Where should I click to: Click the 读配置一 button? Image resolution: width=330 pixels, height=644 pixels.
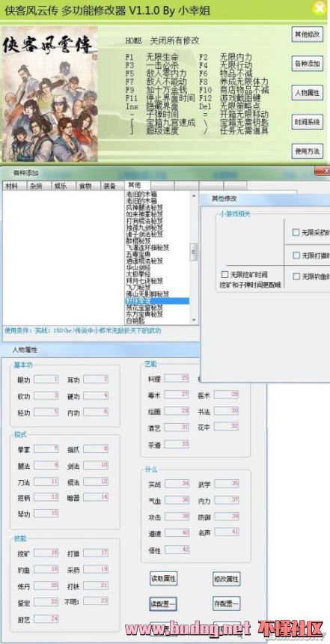163,604
